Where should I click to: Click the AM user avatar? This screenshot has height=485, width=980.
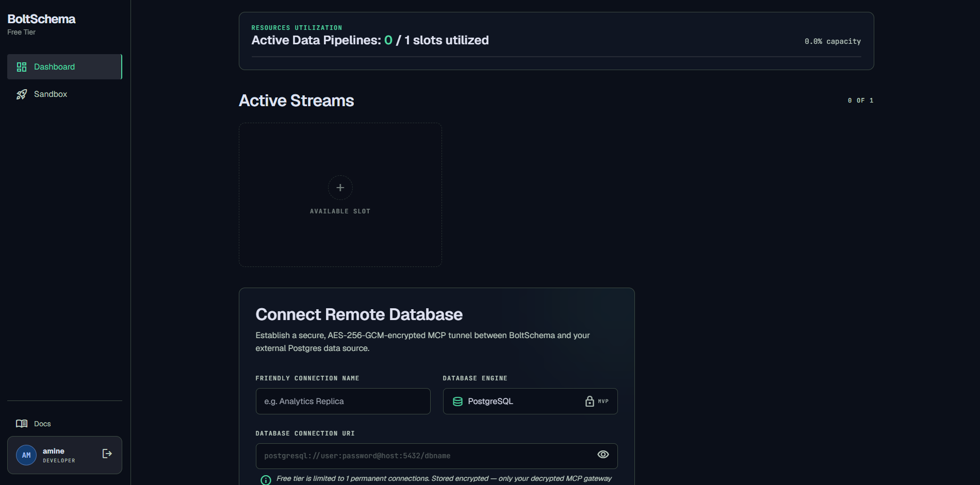(26, 455)
